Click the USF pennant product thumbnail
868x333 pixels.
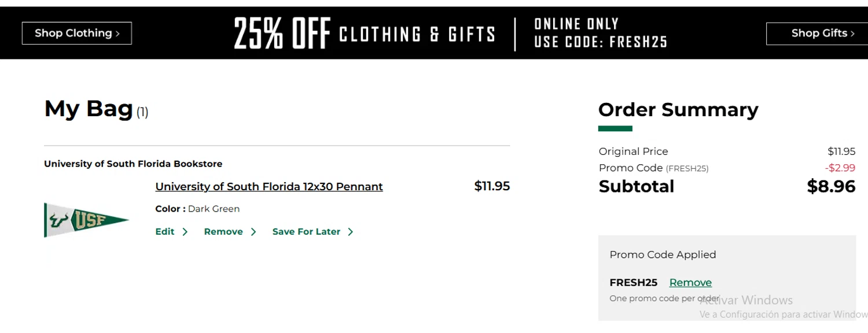pos(86,220)
